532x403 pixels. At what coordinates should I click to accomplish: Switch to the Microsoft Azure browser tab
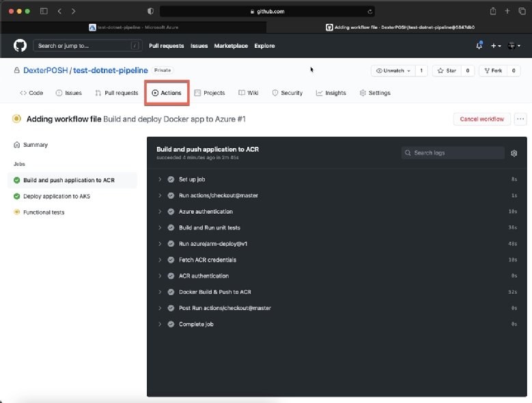click(x=134, y=27)
